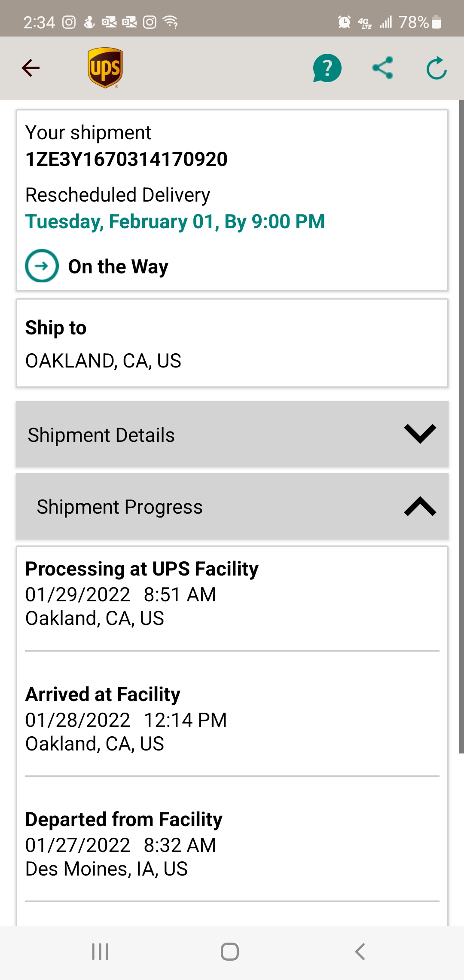Open Android recent apps button
The image size is (464, 980).
pyautogui.click(x=100, y=952)
